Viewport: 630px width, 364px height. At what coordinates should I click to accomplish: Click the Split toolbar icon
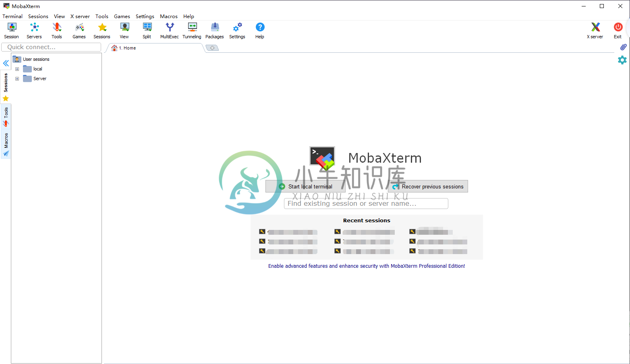pyautogui.click(x=147, y=31)
